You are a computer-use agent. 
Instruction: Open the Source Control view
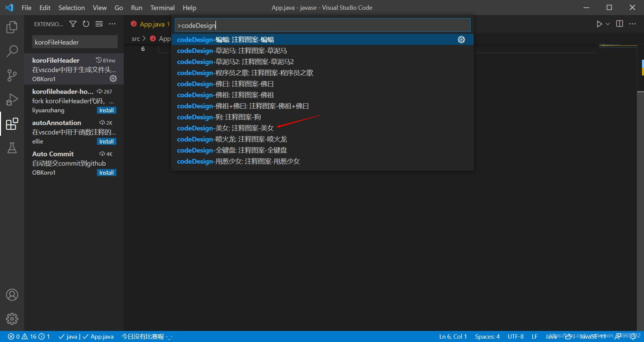(x=12, y=75)
